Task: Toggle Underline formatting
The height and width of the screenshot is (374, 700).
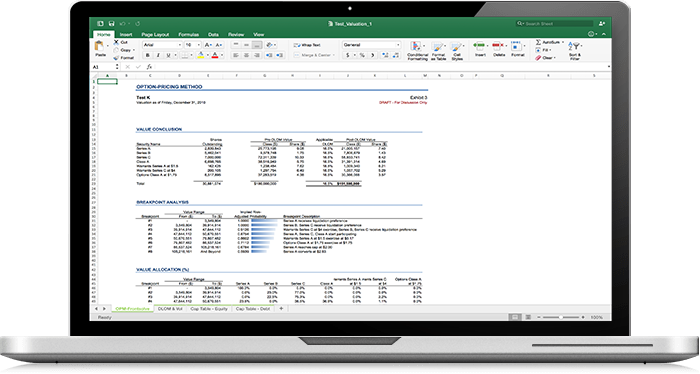Action: coord(168,55)
